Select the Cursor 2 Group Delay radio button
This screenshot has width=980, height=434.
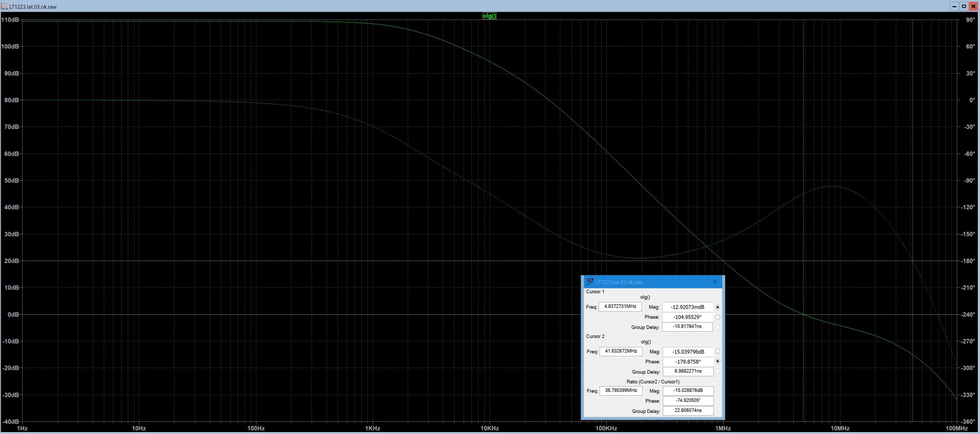point(717,371)
